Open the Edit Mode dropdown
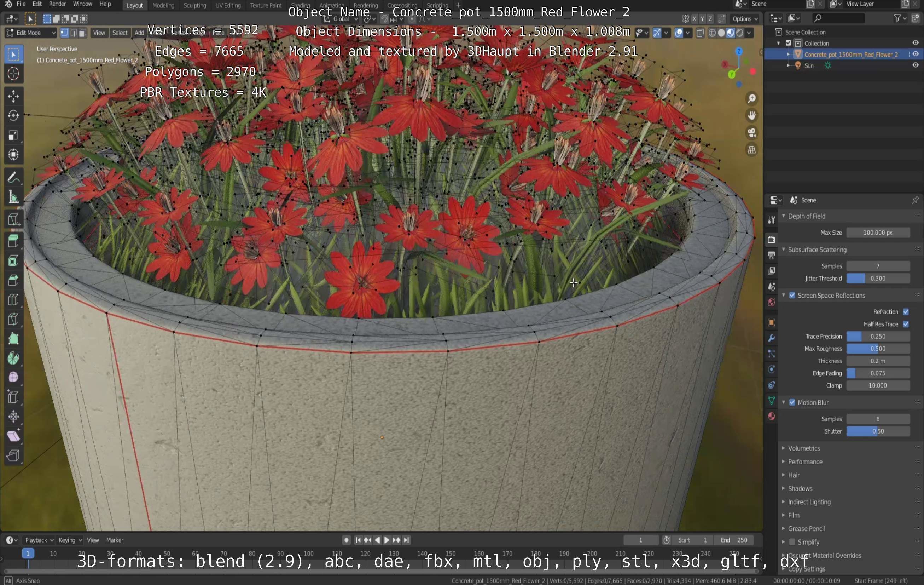Screen dimensions: 924x585 tap(31, 33)
